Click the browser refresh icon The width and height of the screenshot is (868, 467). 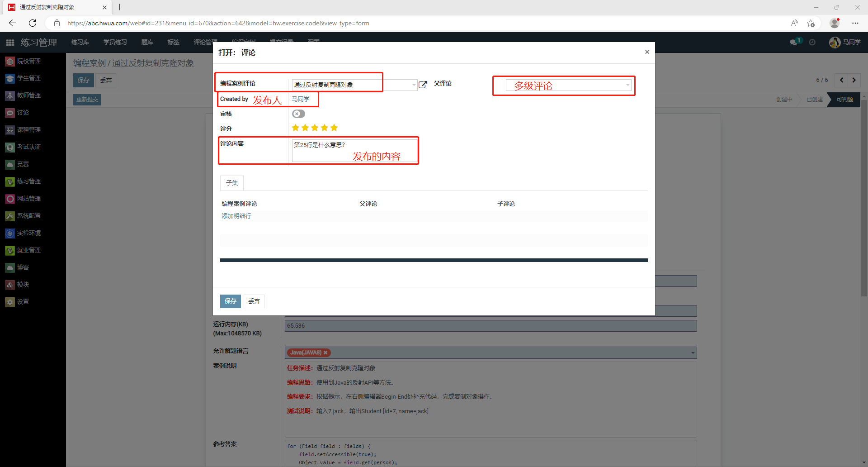33,23
